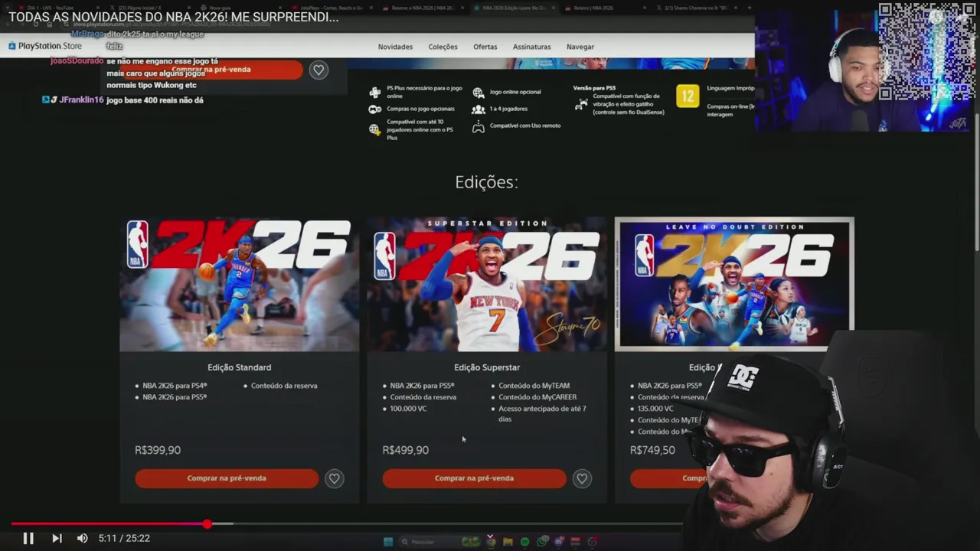Click the Edição Superstar title

(x=487, y=367)
